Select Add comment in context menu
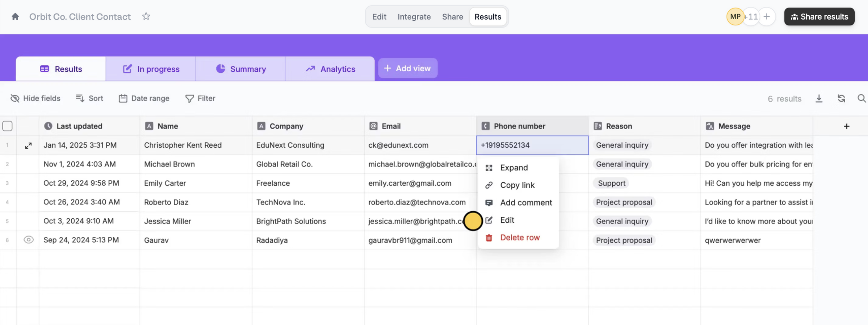868x325 pixels. (518, 203)
